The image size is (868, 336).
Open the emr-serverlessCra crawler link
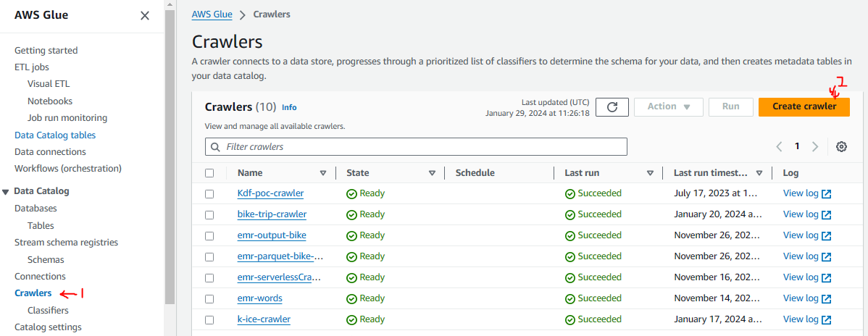click(279, 278)
